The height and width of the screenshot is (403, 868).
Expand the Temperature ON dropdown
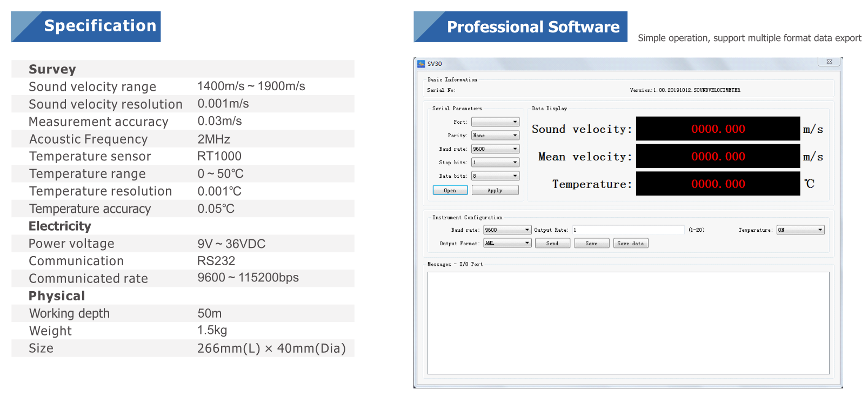click(800, 230)
